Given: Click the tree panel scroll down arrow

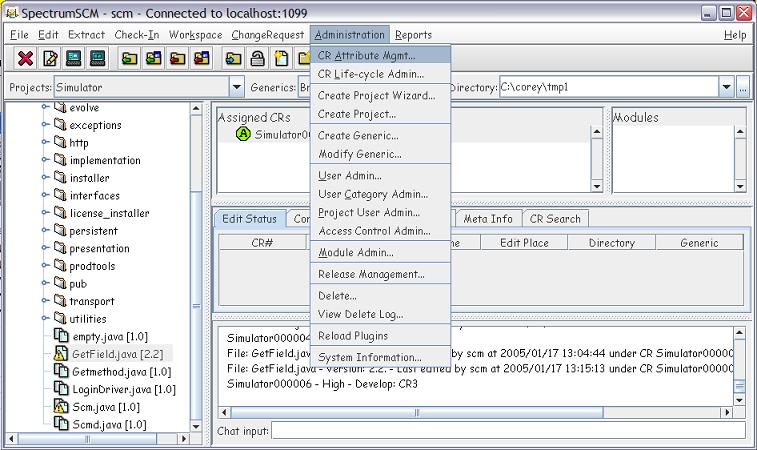Looking at the screenshot, I should click(196, 426).
